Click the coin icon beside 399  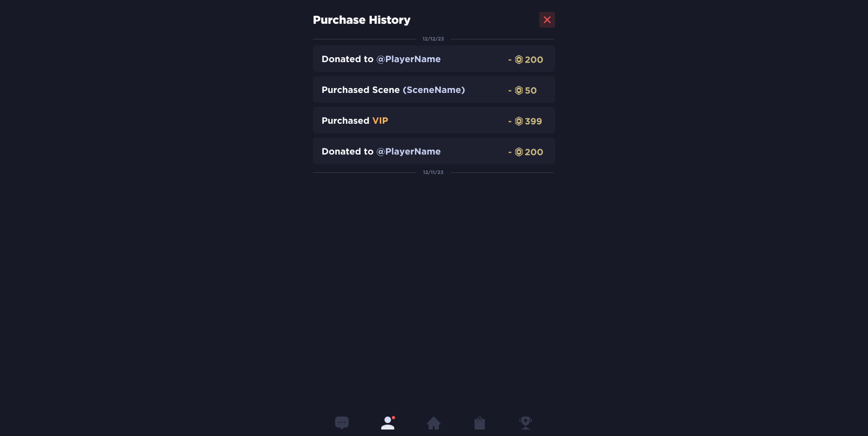519,122
